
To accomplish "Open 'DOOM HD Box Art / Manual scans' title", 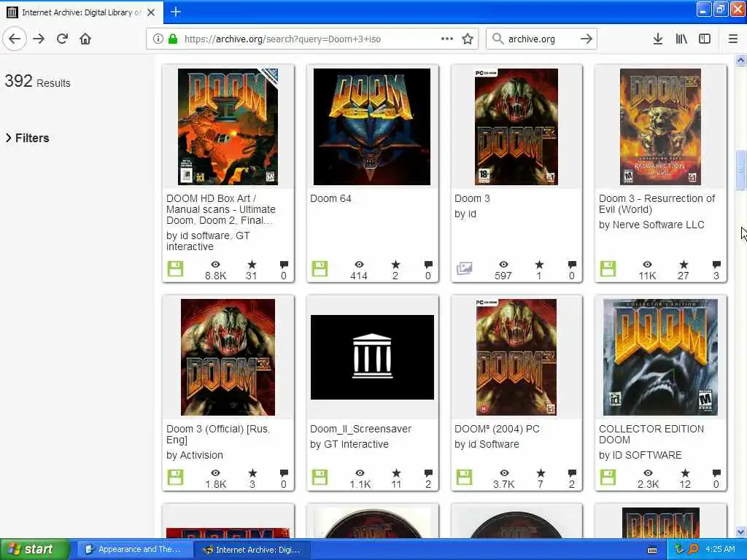I will [x=221, y=209].
